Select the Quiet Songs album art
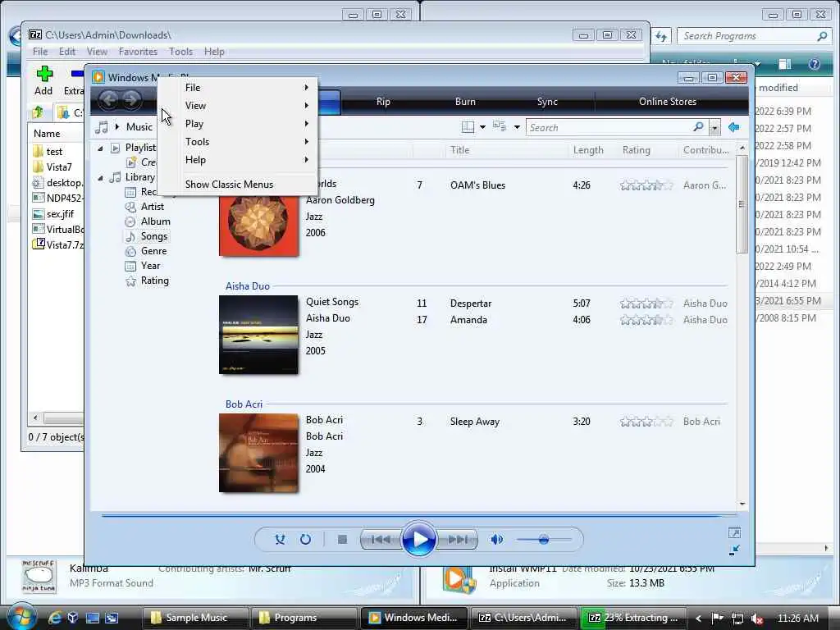840x630 pixels. click(x=258, y=335)
